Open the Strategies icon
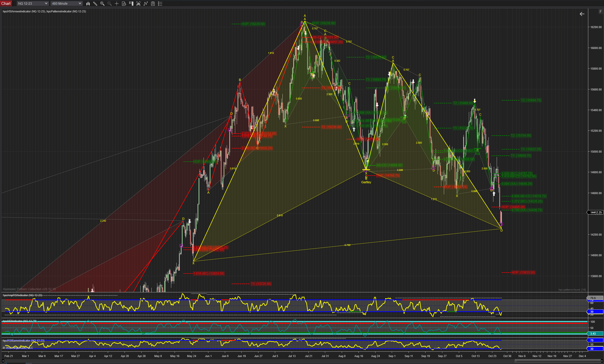The image size is (604, 364). (x=153, y=4)
